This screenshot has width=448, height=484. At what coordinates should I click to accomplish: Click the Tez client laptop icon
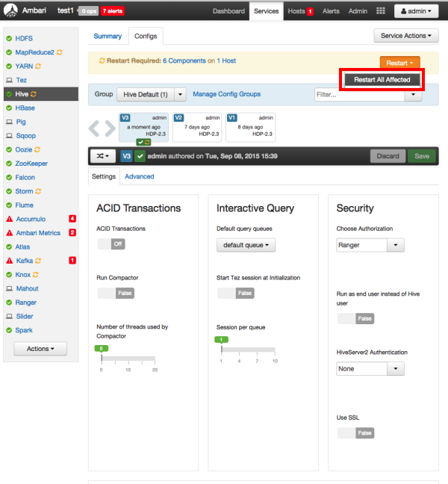point(10,80)
